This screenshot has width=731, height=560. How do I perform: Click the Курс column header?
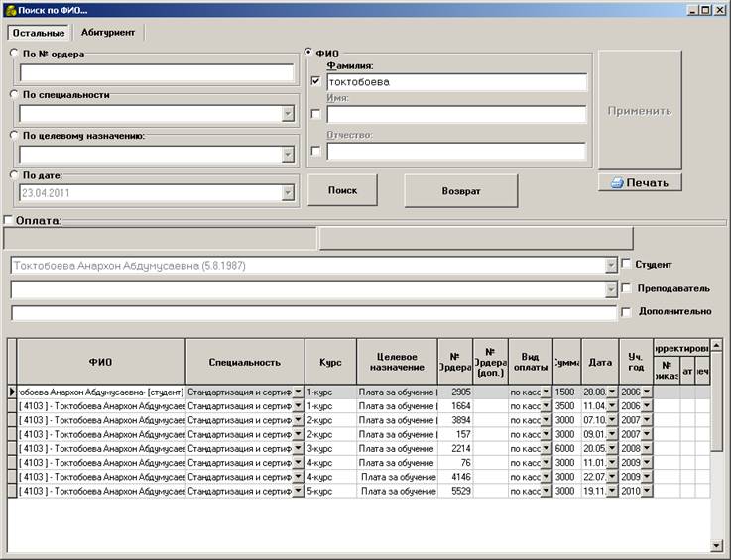[330, 362]
